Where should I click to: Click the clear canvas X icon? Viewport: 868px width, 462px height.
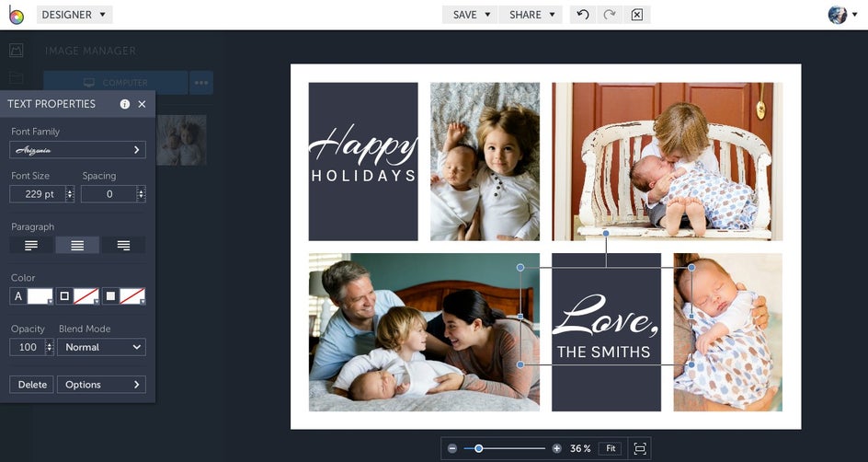(636, 15)
